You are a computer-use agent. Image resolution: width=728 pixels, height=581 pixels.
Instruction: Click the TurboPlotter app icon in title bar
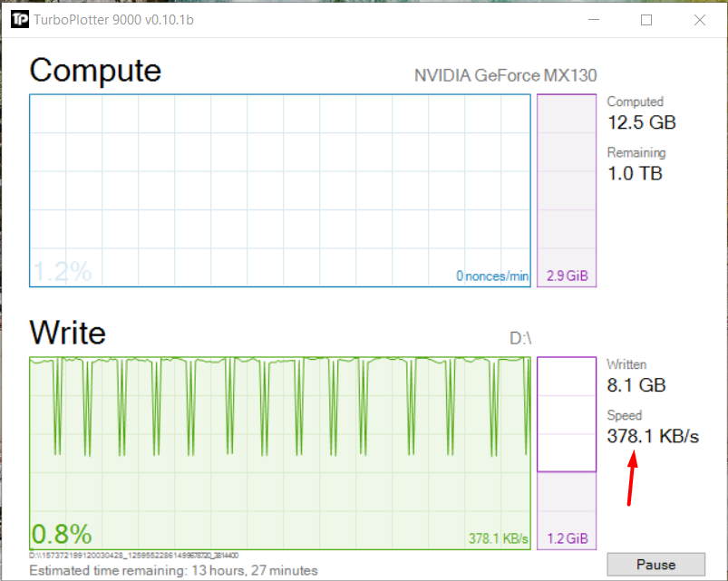click(20, 20)
